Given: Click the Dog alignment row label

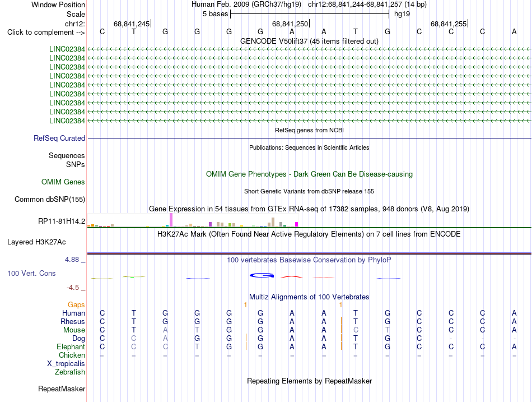Looking at the screenshot, I should coord(78,339).
